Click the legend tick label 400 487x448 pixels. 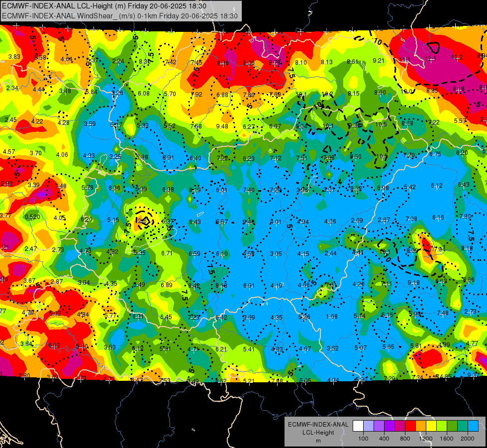tap(384, 439)
